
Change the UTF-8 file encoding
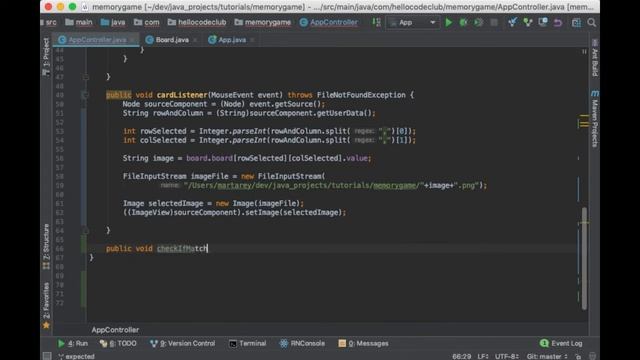click(507, 356)
